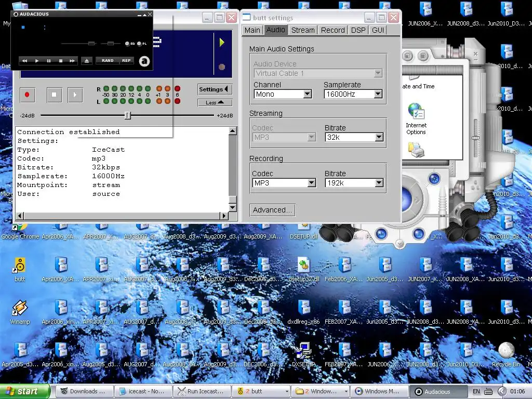
Task: Switch to the Record tab
Action: click(x=333, y=30)
